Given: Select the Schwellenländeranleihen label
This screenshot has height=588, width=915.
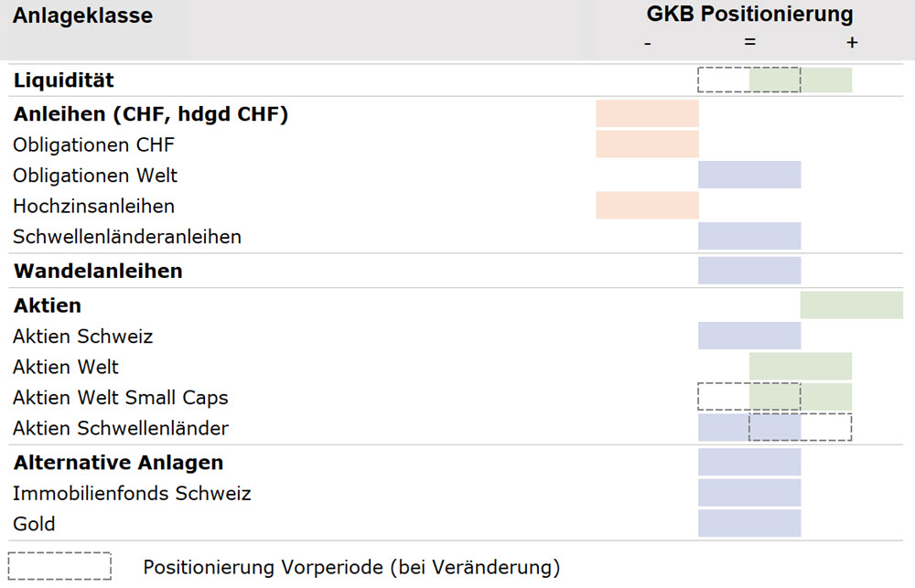Looking at the screenshot, I should (127, 237).
